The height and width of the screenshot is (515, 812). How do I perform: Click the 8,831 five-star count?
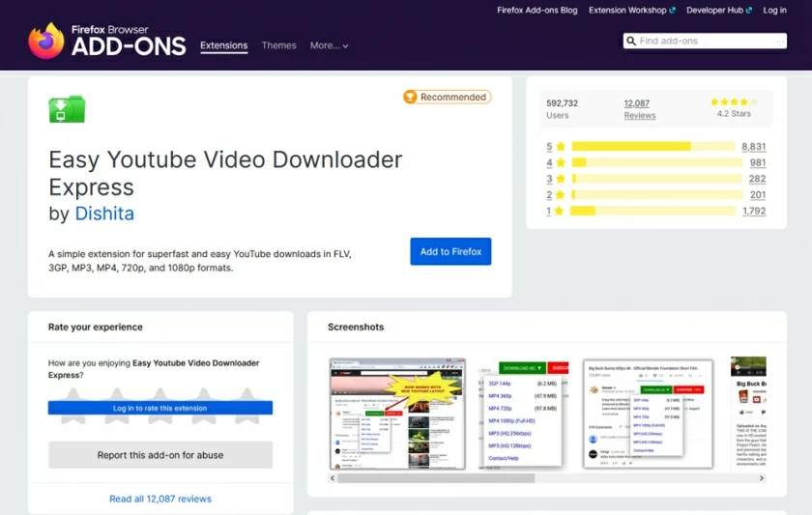click(x=753, y=147)
